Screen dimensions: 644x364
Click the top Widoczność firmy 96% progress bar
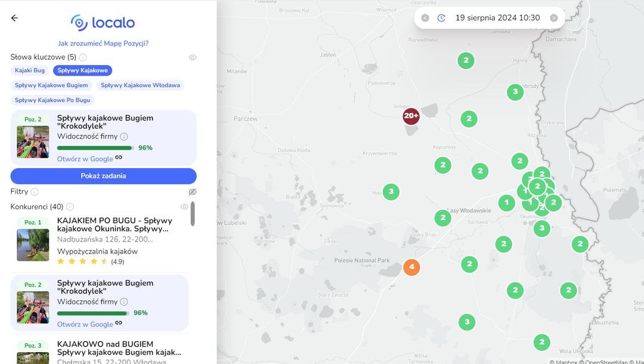tap(95, 148)
